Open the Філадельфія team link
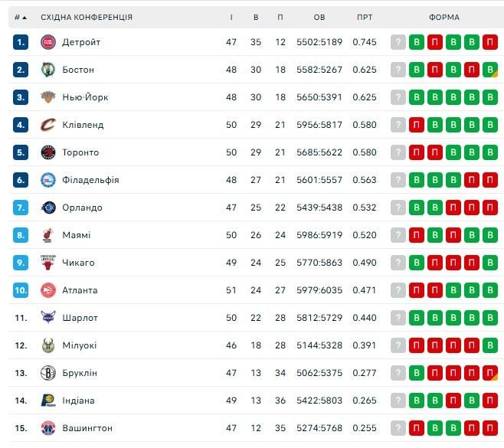Viewport: 504px width, 448px height. point(90,180)
